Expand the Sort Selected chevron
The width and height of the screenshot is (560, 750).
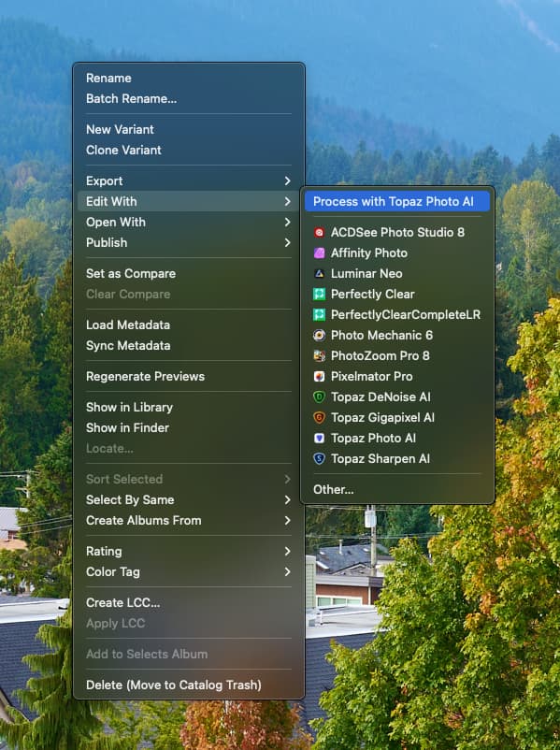click(x=287, y=480)
